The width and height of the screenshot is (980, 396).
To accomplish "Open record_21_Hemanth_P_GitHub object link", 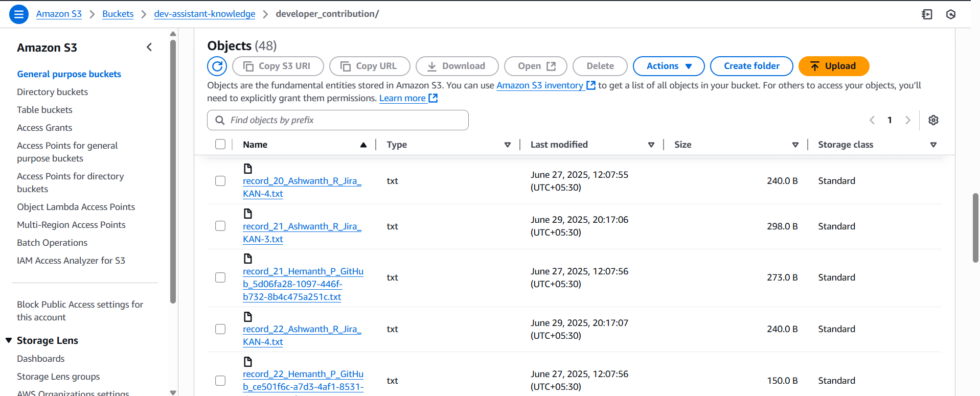I will click(x=303, y=284).
